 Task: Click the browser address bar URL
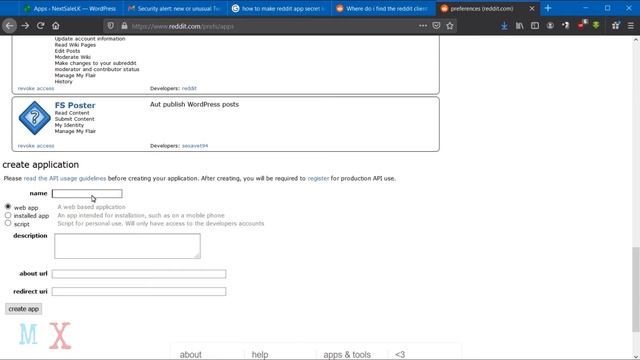pyautogui.click(x=182, y=26)
